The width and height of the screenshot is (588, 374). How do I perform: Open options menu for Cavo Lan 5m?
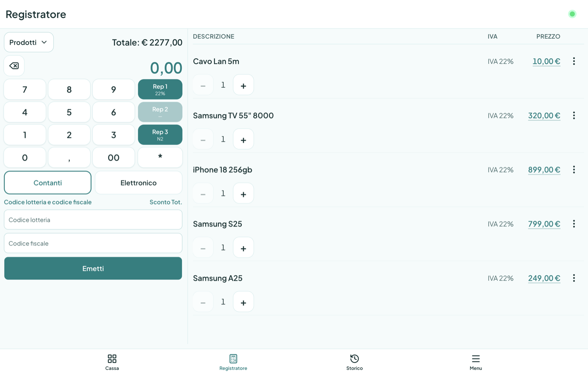(x=574, y=61)
